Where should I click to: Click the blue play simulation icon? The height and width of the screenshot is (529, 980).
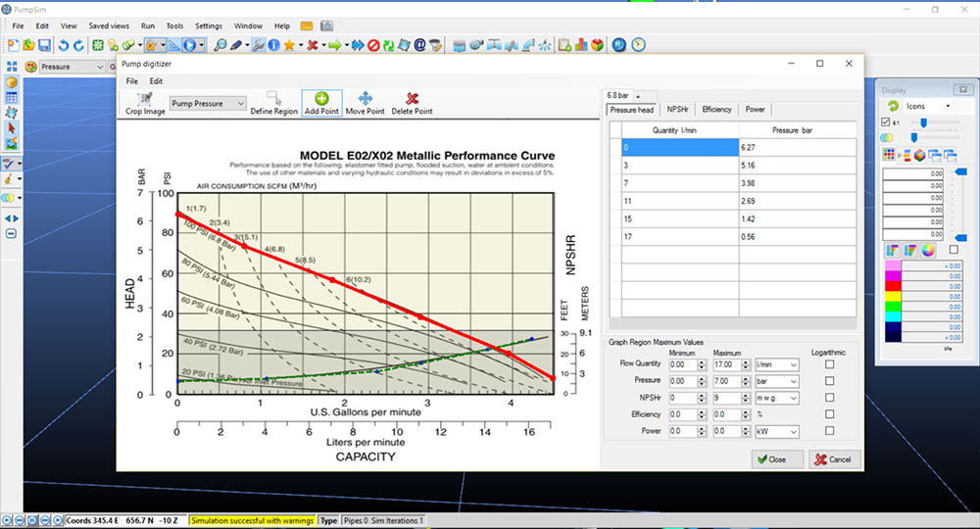(x=189, y=45)
